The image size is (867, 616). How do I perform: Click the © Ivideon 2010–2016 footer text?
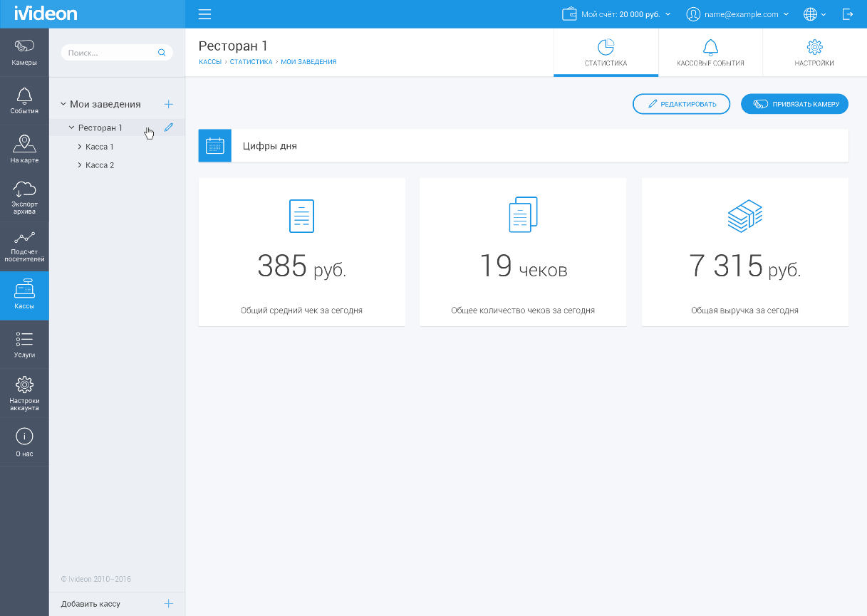tap(95, 579)
